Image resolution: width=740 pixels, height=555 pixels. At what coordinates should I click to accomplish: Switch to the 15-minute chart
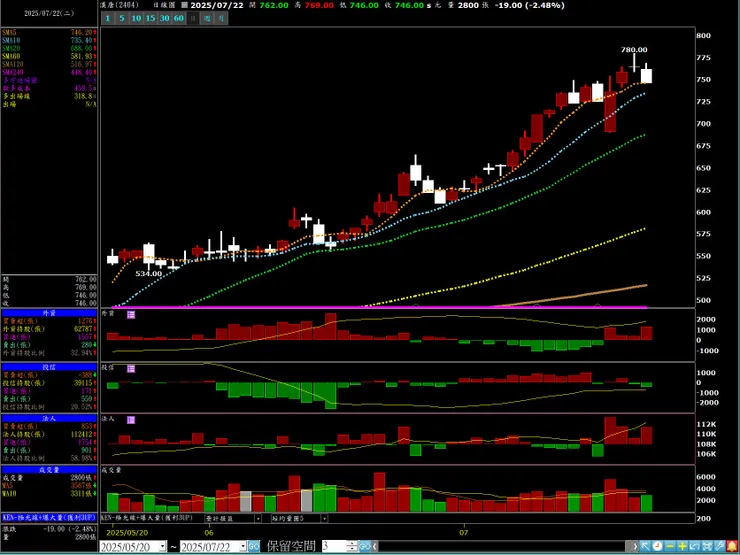point(150,18)
